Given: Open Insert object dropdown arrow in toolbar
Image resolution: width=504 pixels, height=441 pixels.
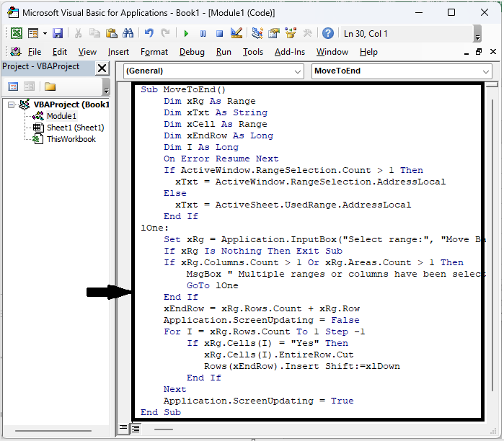Looking at the screenshot, I should click(45, 33).
